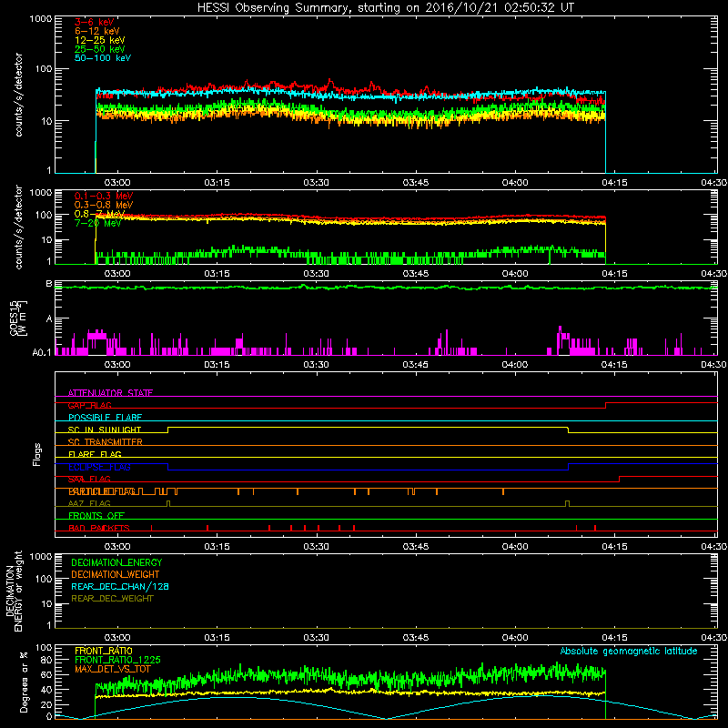Viewport: 728px width, 728px height.
Task: Select the REAR_DEC_WEIGHT legend label
Action: 112,599
